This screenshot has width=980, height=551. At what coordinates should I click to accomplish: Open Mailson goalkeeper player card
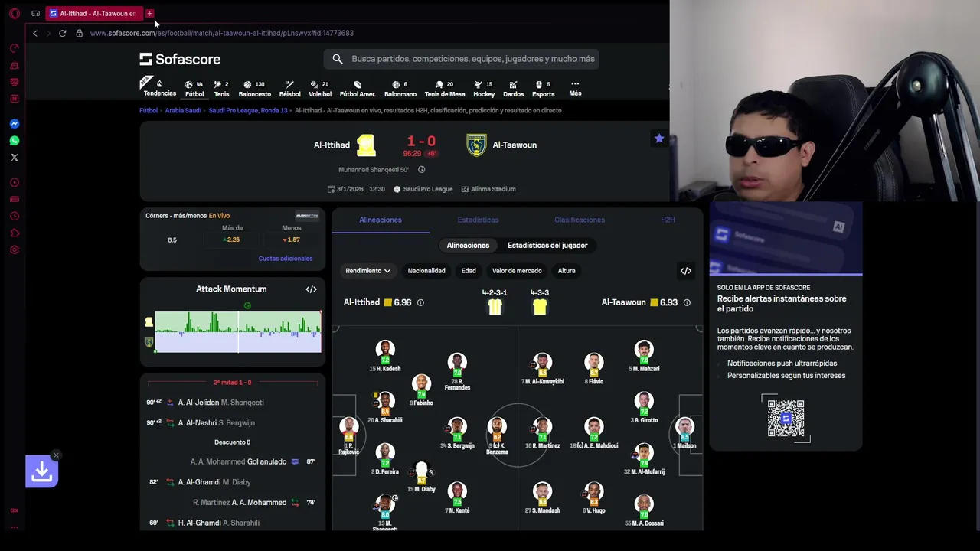684,433
